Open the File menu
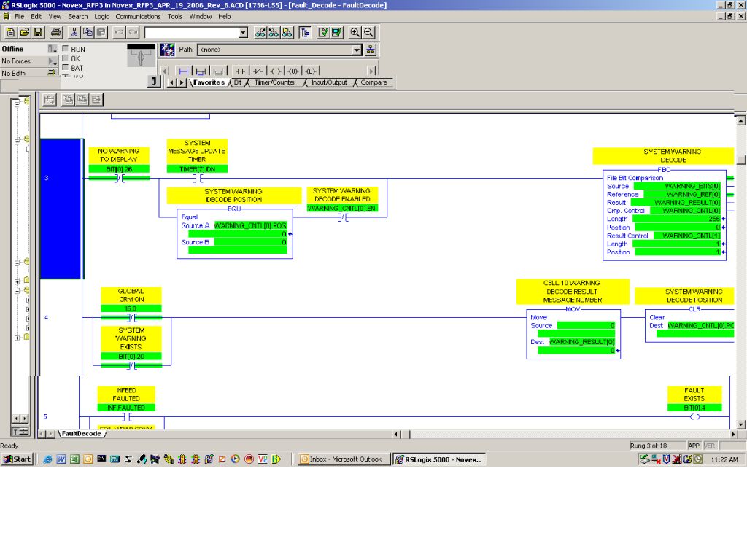 19,16
